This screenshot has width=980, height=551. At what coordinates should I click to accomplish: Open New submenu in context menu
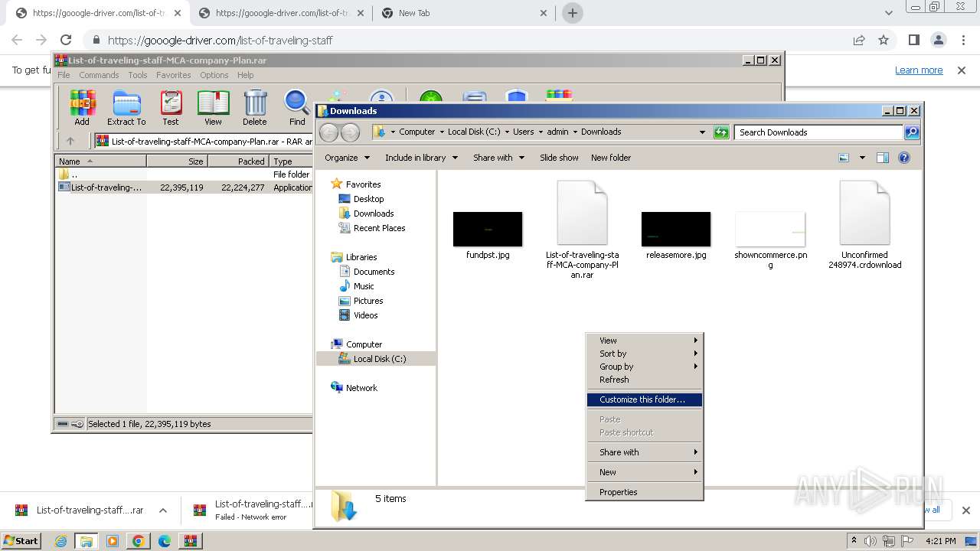(645, 472)
